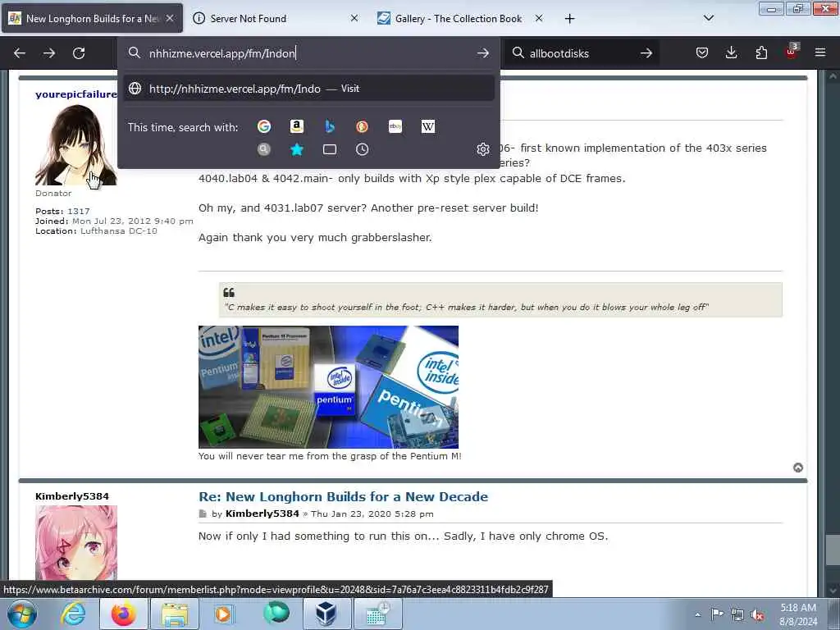Viewport: 840px width, 630px height.
Task: List all tabs dropdown chevron
Action: (x=708, y=18)
